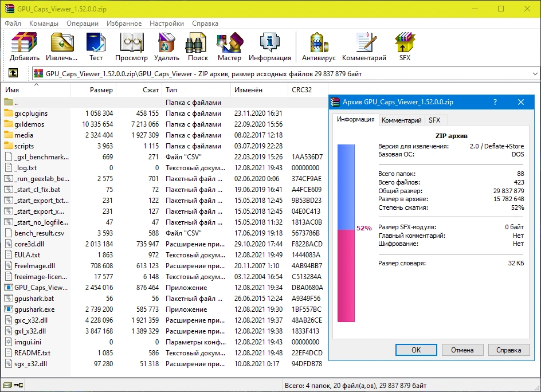Click the WinRAR icon in title bar
Image resolution: width=541 pixels, height=392 pixels.
(10, 9)
